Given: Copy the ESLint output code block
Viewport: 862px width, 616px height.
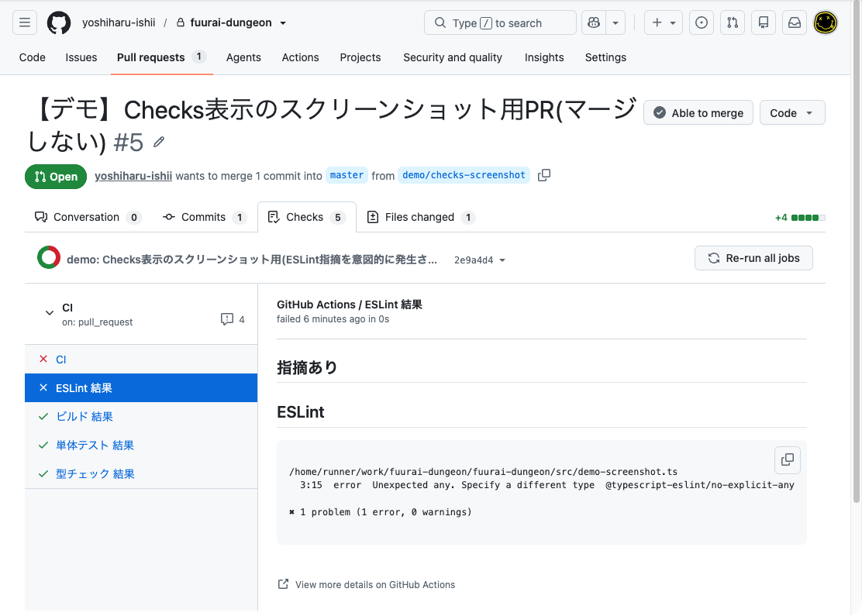Looking at the screenshot, I should (x=788, y=459).
